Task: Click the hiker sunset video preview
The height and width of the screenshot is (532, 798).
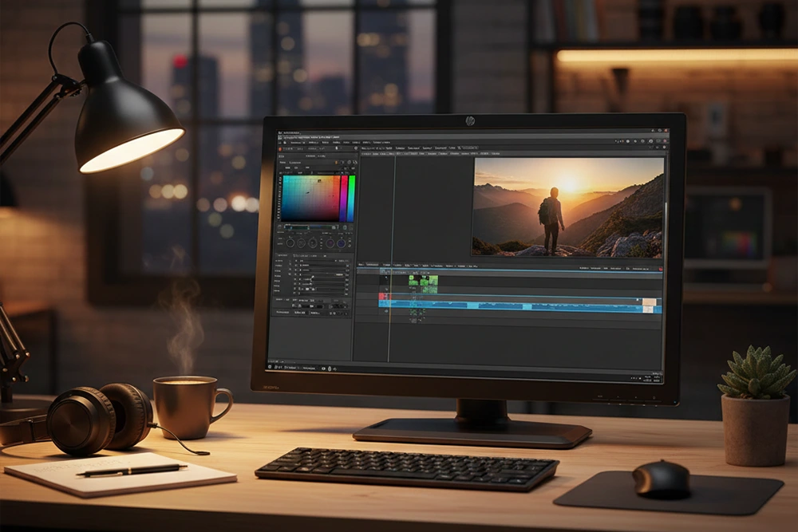Action: click(569, 207)
